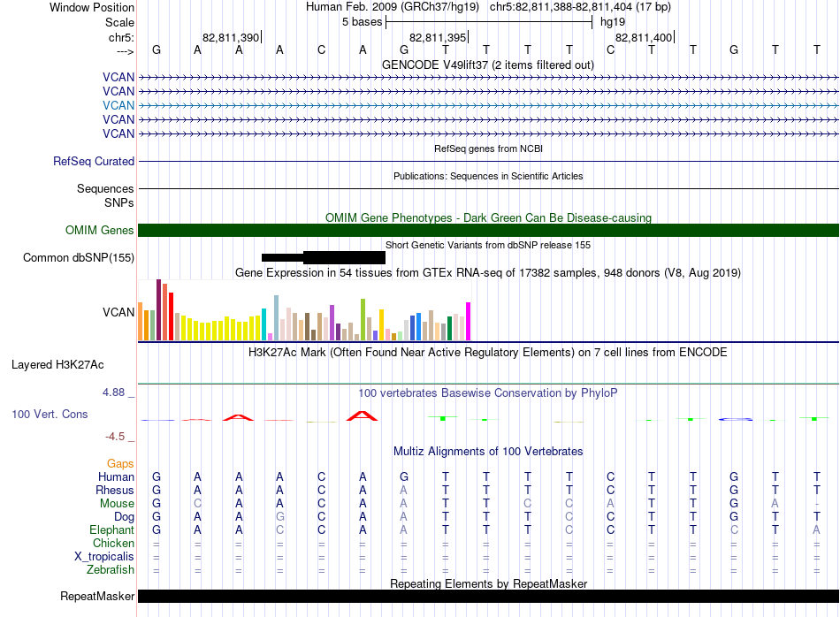
Task: Select the Zebrafish alignment row label
Action: [x=111, y=570]
